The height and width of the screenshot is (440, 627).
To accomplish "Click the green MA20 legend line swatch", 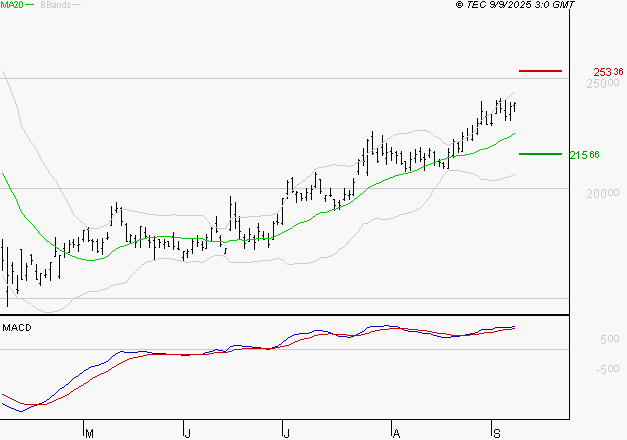I will point(31,5).
